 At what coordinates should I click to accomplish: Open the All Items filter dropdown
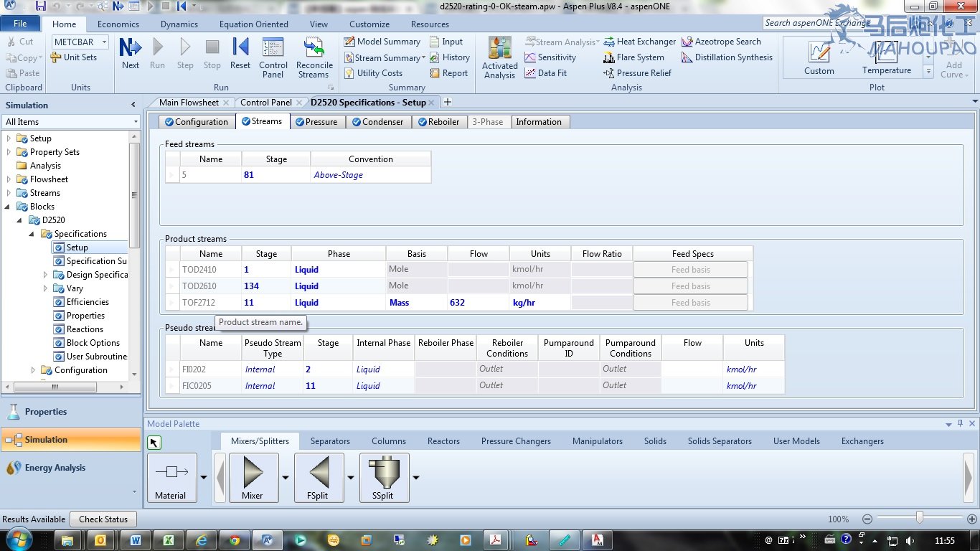[136, 122]
